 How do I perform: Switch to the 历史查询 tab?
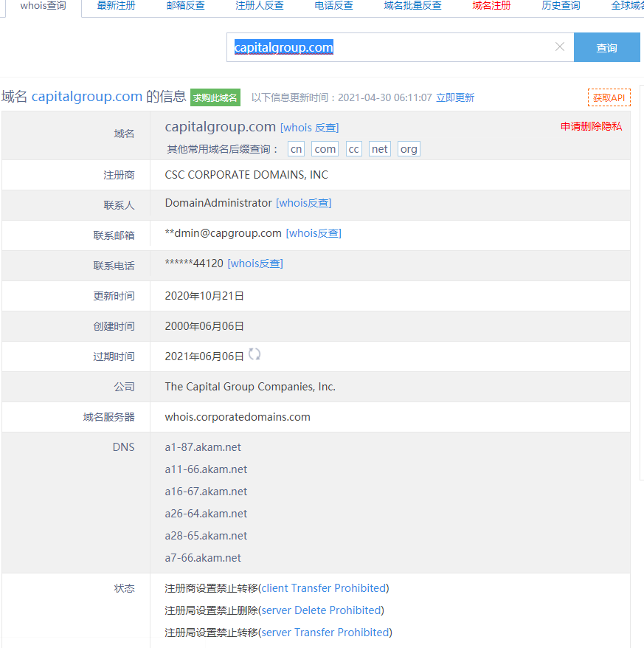tap(561, 6)
